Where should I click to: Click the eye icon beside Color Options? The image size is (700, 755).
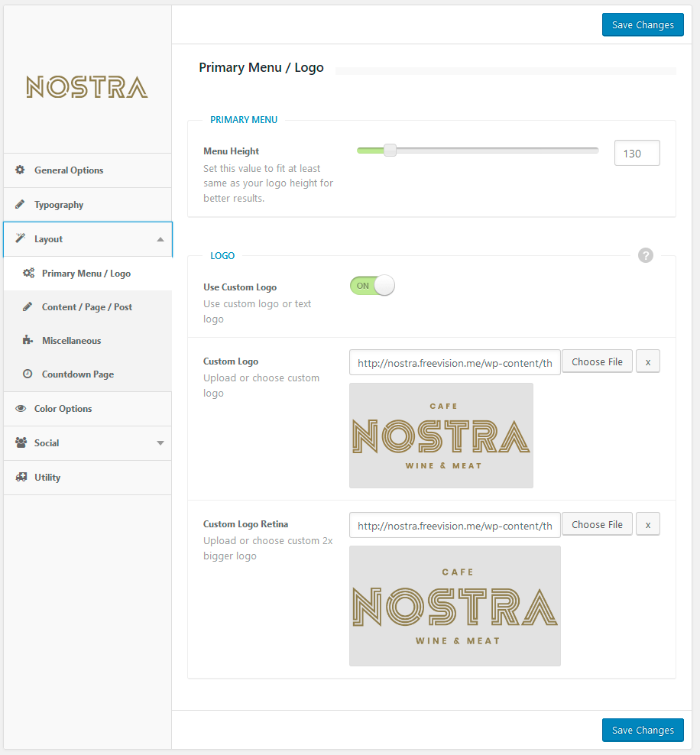coord(21,409)
